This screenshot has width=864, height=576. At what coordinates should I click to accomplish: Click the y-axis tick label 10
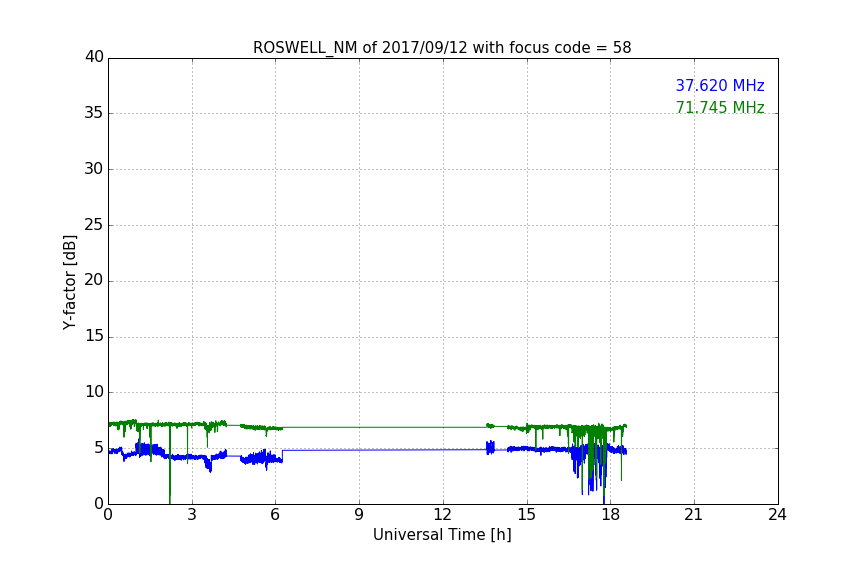[x=94, y=392]
